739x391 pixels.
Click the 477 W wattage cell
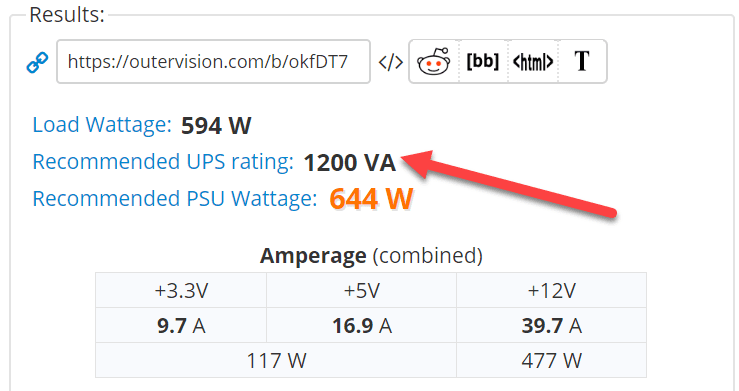[551, 361]
